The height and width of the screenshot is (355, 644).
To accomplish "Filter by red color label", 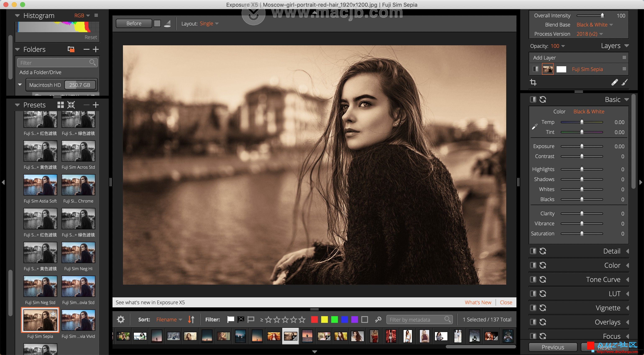I will 314,319.
